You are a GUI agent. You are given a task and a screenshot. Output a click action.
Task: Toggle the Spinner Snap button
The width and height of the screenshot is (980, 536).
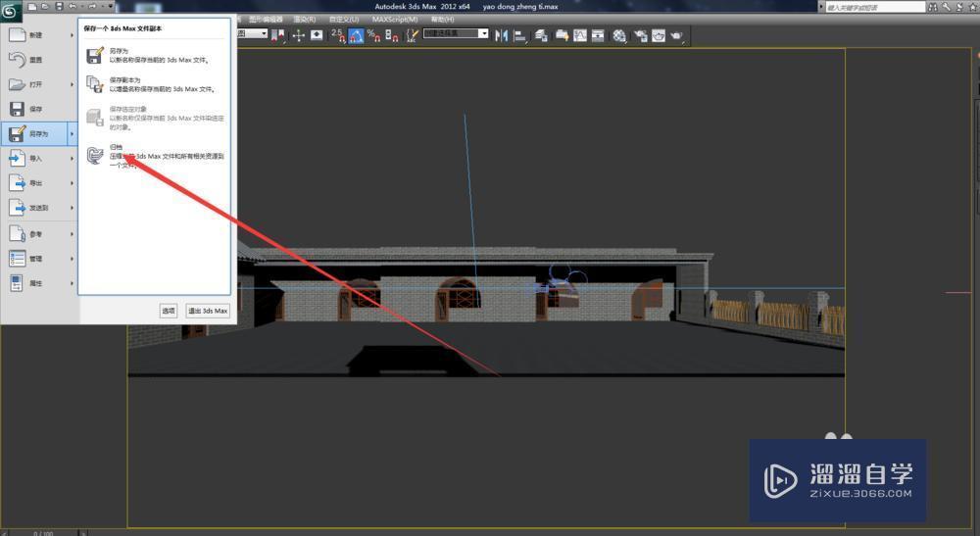coord(392,35)
